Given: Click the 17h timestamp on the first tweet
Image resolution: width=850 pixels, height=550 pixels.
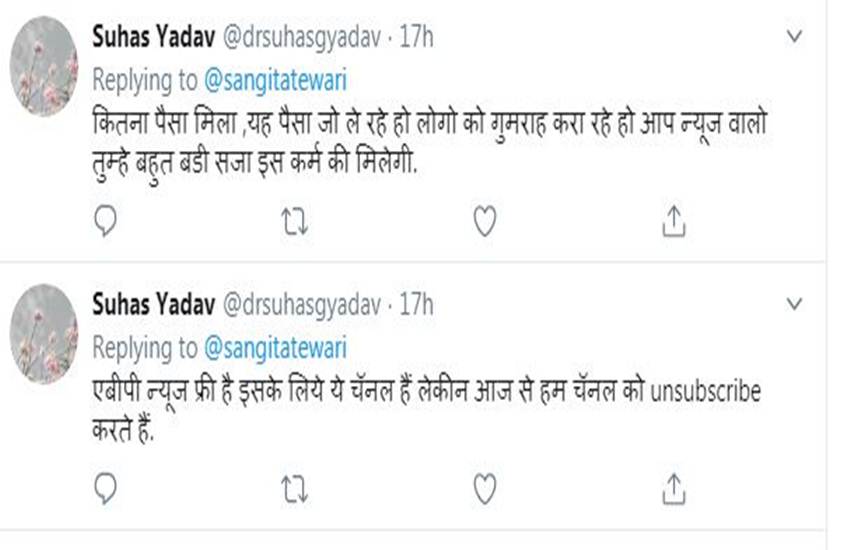Looking at the screenshot, I should (x=416, y=38).
